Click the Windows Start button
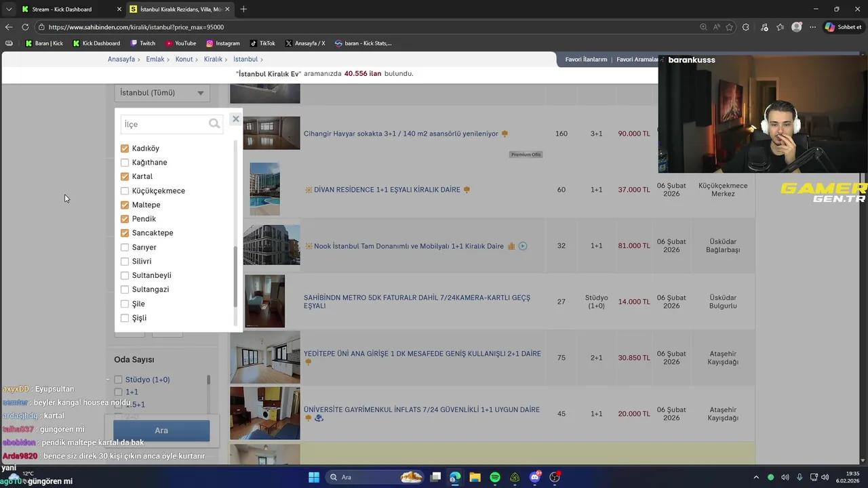Screen dimensions: 868x488 point(314,477)
